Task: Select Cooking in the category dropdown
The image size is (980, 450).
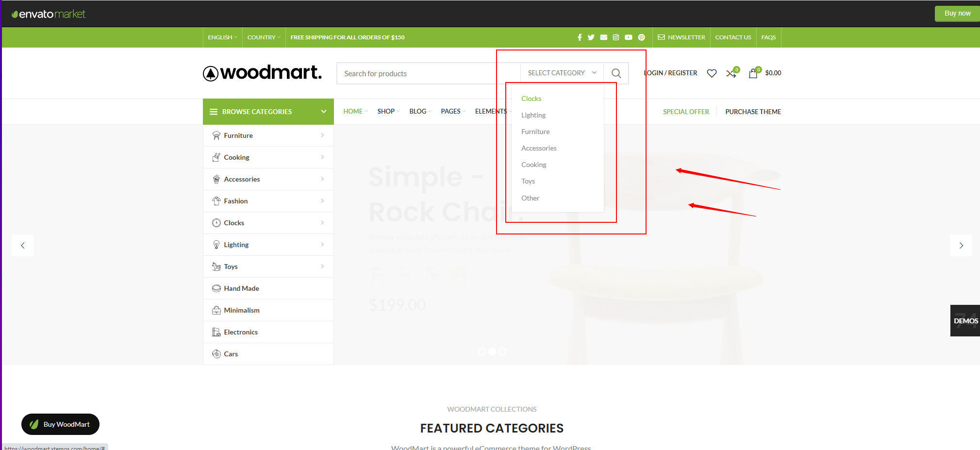Action: pos(534,165)
